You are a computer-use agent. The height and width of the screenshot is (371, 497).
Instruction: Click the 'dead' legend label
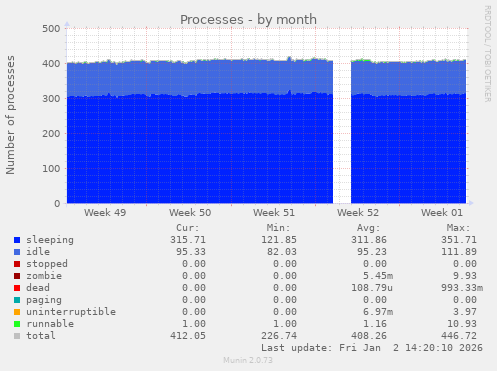[38, 288]
